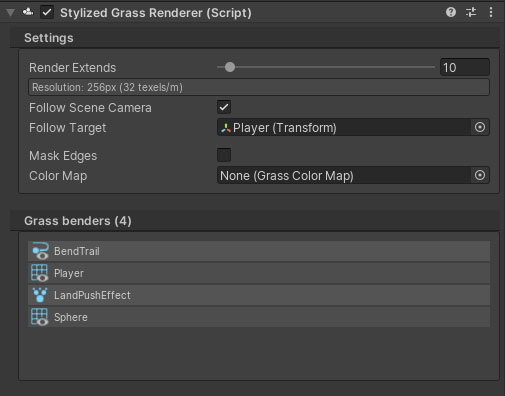The width and height of the screenshot is (505, 396).
Task: Enable the Mask Edges checkbox
Action: click(224, 155)
